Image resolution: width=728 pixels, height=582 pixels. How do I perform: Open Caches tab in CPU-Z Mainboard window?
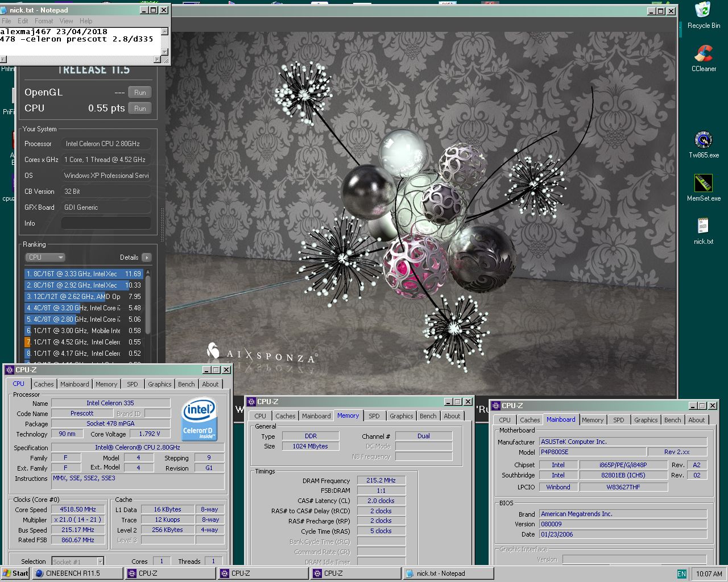(x=530, y=420)
